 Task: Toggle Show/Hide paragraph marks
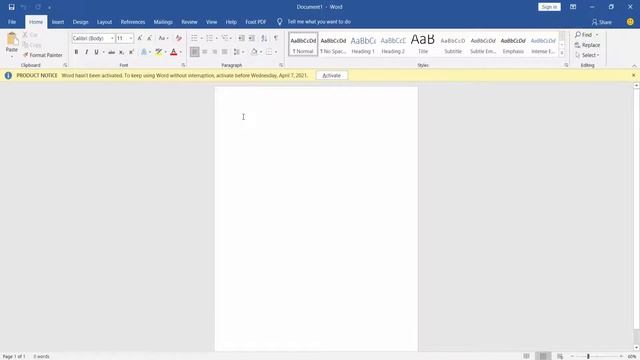click(276, 38)
